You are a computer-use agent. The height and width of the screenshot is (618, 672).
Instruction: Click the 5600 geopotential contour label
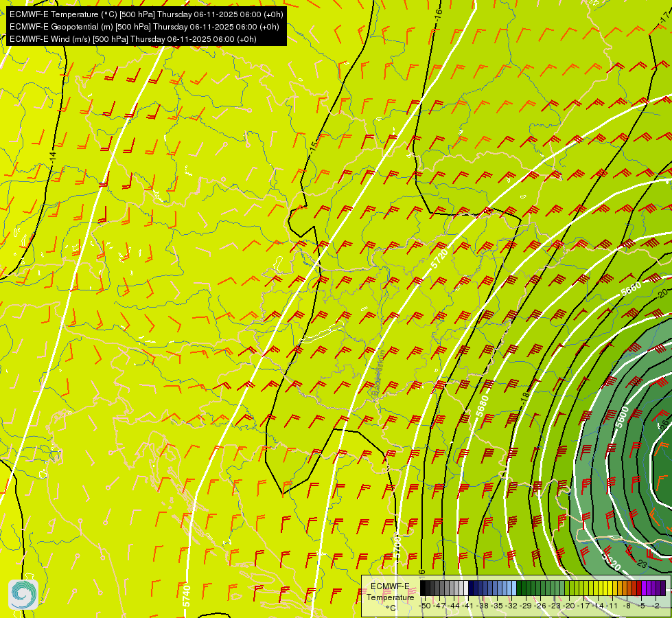622,417
